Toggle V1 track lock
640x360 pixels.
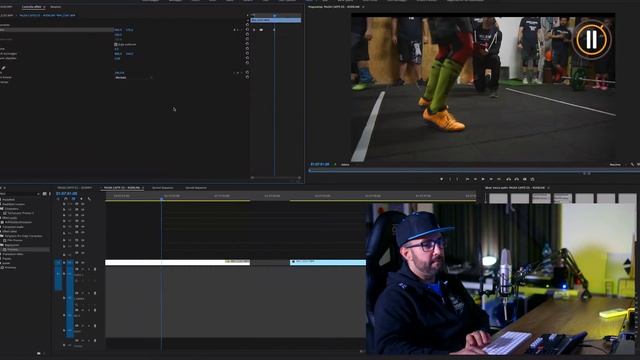[x=64, y=262]
